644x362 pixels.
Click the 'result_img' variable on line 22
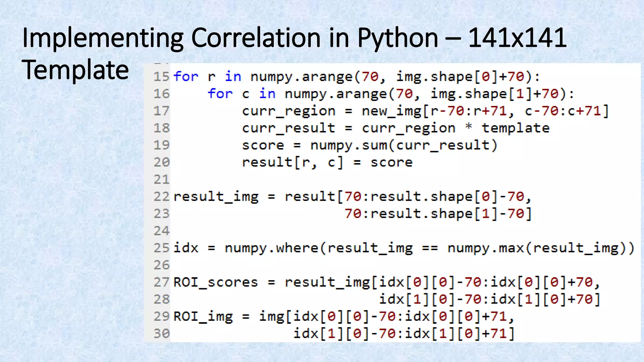pos(216,197)
